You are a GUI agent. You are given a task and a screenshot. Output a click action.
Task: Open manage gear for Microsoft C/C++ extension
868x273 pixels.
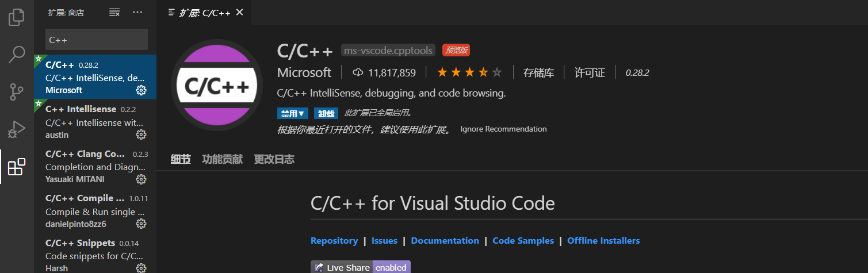[x=141, y=90]
